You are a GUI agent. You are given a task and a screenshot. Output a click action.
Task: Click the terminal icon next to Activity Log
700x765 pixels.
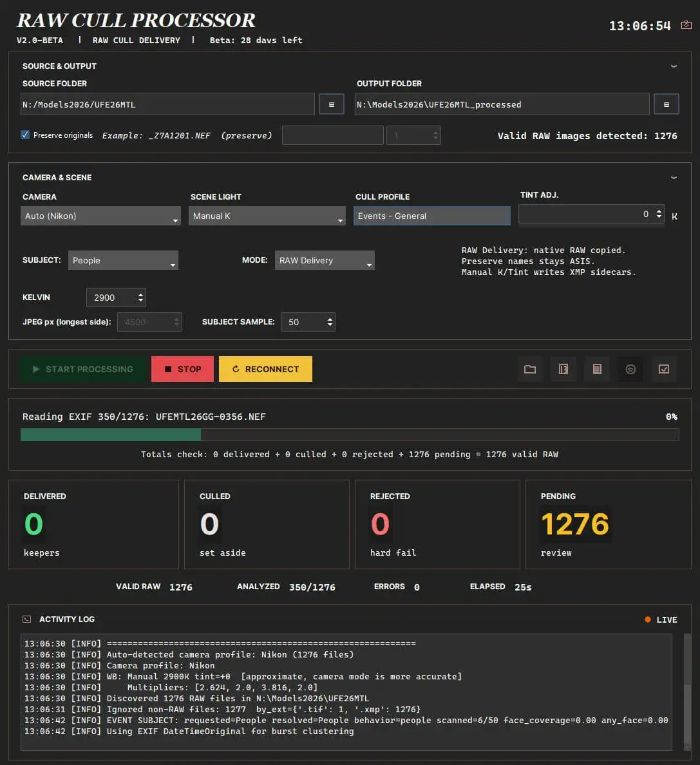(27, 619)
